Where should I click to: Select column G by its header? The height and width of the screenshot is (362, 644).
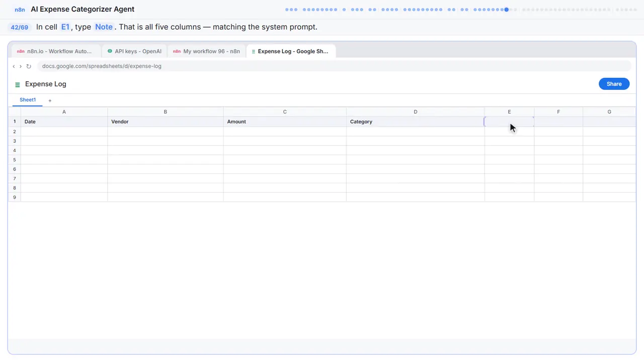click(609, 112)
